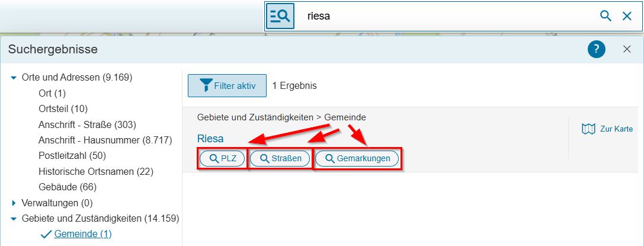The height and width of the screenshot is (246, 644).
Task: Collapse Orte und Adressen category
Action: coord(14,77)
